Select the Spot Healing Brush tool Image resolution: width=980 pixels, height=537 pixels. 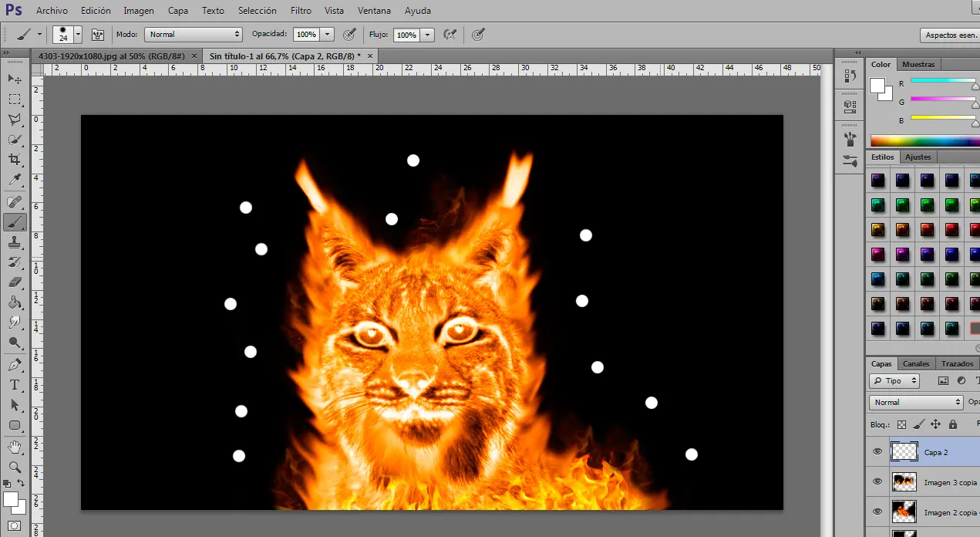15,202
